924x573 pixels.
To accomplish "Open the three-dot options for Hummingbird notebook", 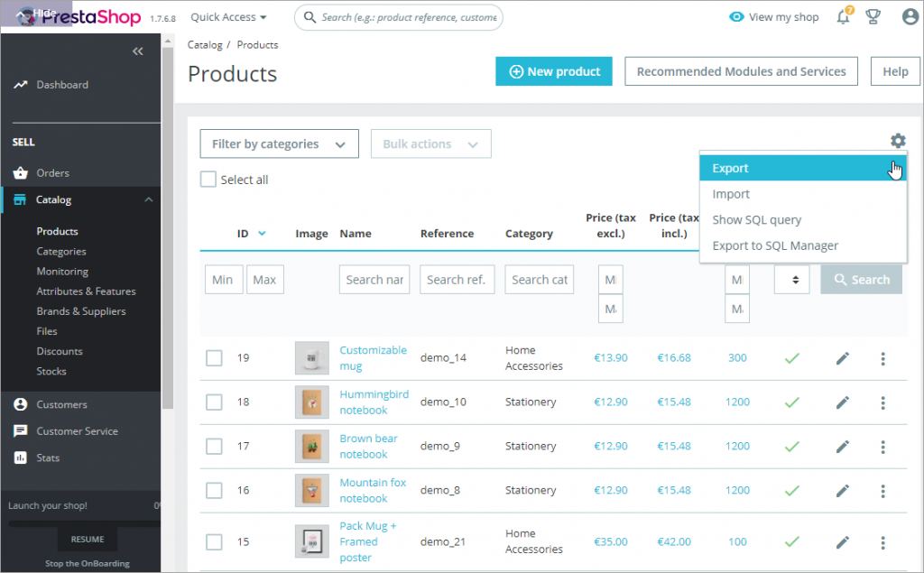I will tap(882, 402).
